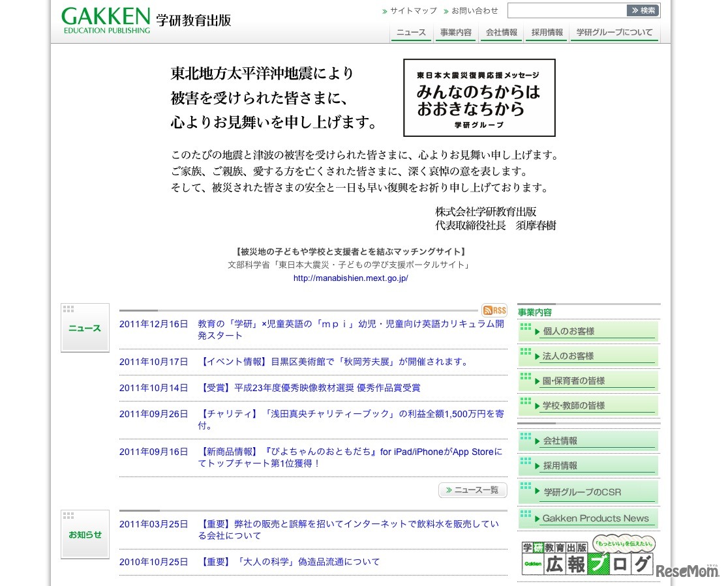This screenshot has width=728, height=586.
Task: Open the 事業内容 menu item
Action: click(x=455, y=32)
